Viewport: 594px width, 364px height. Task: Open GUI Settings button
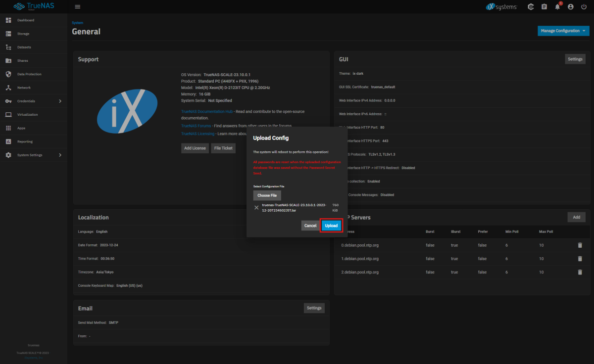[x=575, y=59]
